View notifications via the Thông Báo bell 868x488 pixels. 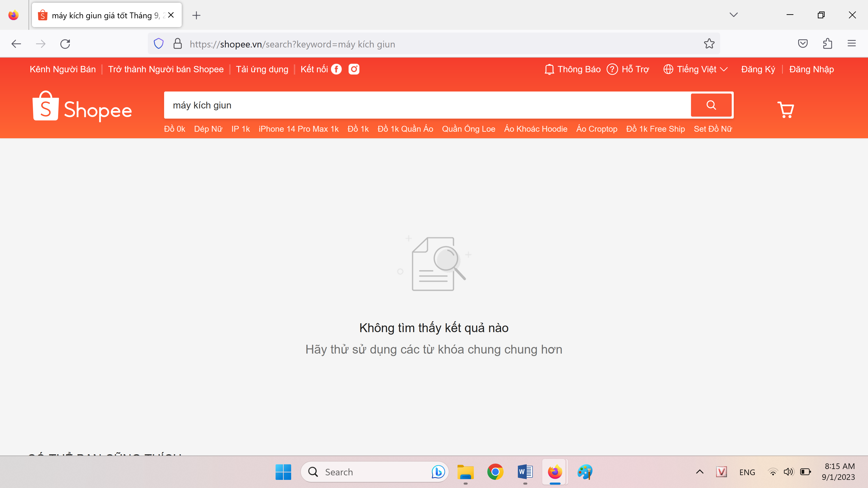tap(572, 69)
